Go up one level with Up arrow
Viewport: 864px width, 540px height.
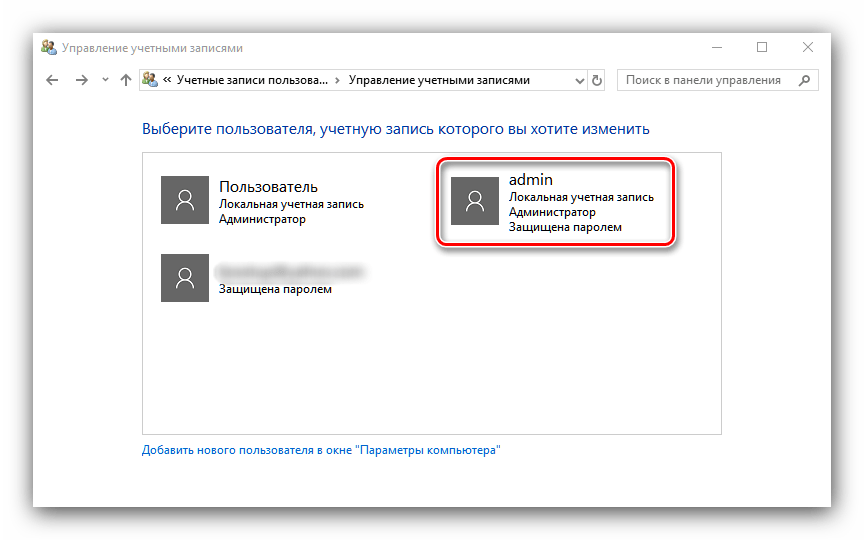coord(125,80)
